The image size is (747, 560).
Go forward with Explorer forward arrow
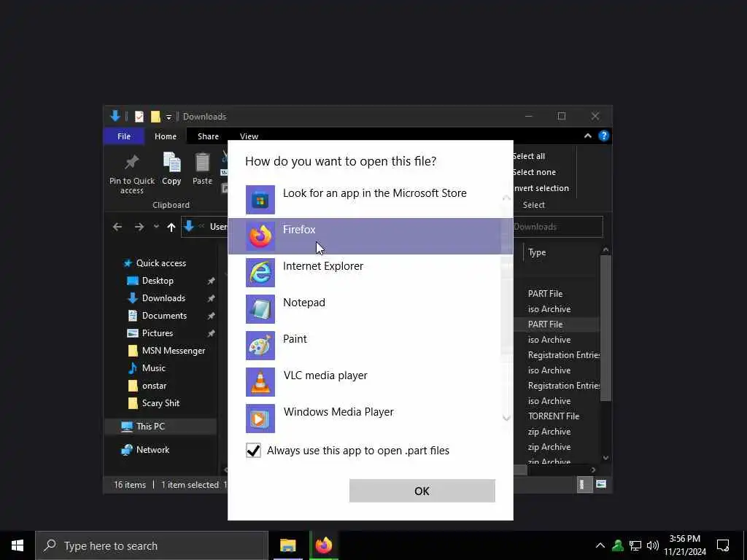tap(139, 227)
